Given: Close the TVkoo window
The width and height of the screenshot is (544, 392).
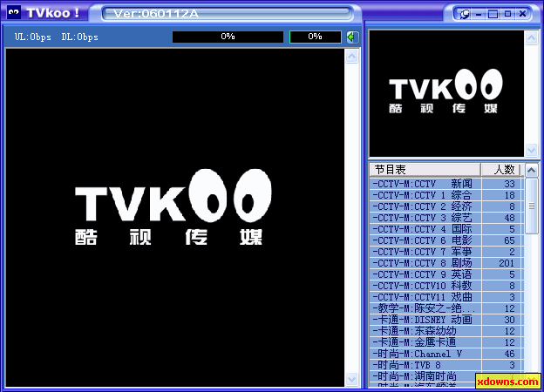Looking at the screenshot, I should tap(522, 14).
